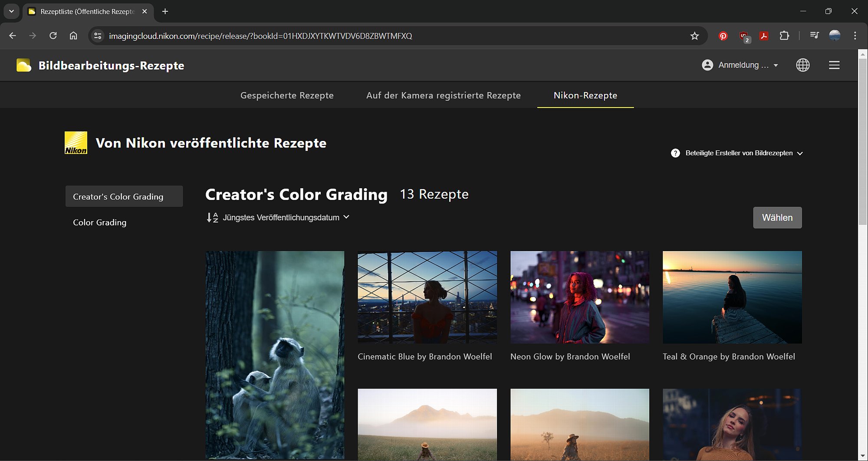Select Color Grading in the sidebar

click(100, 222)
